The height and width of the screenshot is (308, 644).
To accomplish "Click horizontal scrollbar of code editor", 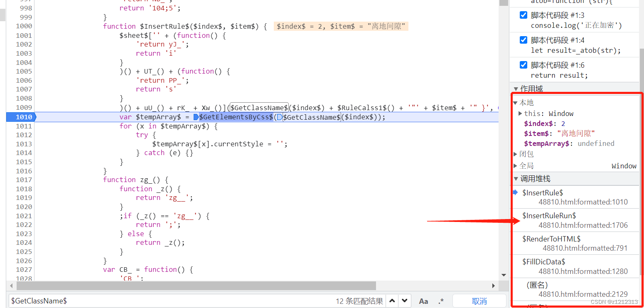I will (196, 286).
